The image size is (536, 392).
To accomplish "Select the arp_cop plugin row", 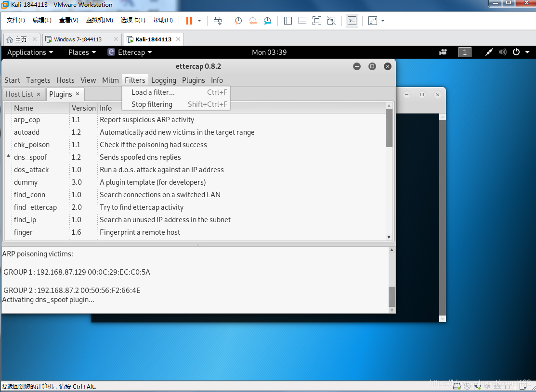I will tap(195, 120).
